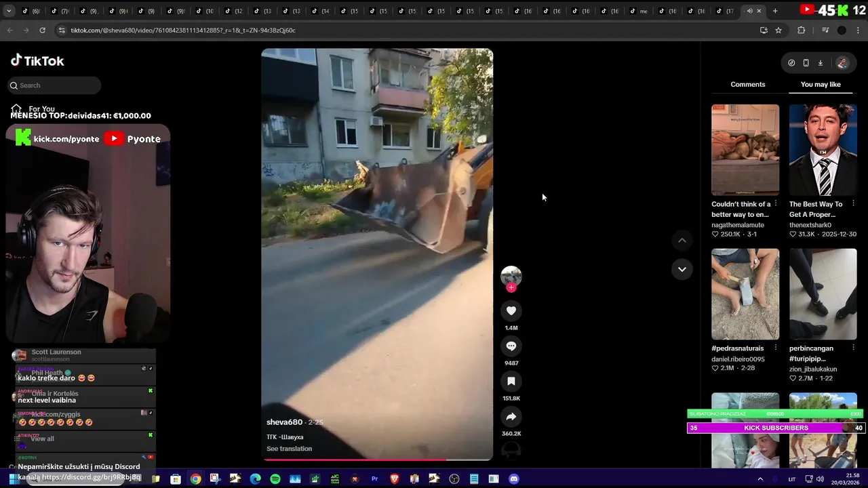
Task: Open title 'The Best Way To Get A Proper...'
Action: [816, 209]
